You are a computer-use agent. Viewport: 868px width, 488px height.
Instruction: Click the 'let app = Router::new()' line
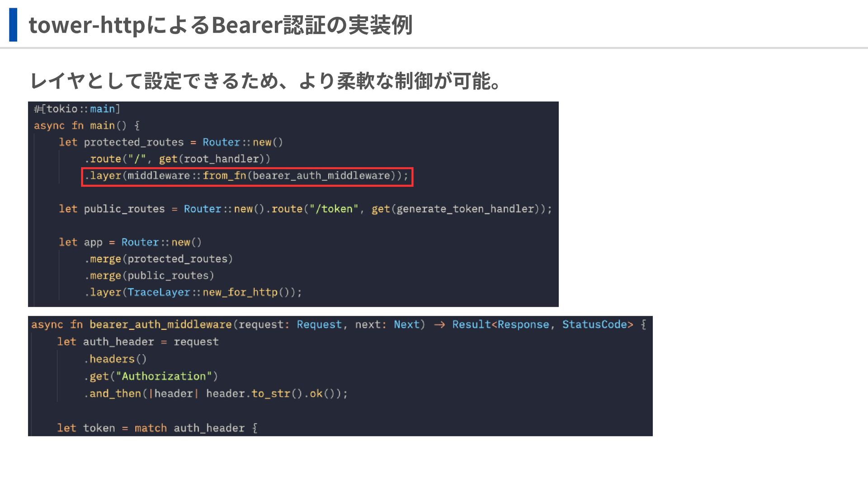click(130, 242)
